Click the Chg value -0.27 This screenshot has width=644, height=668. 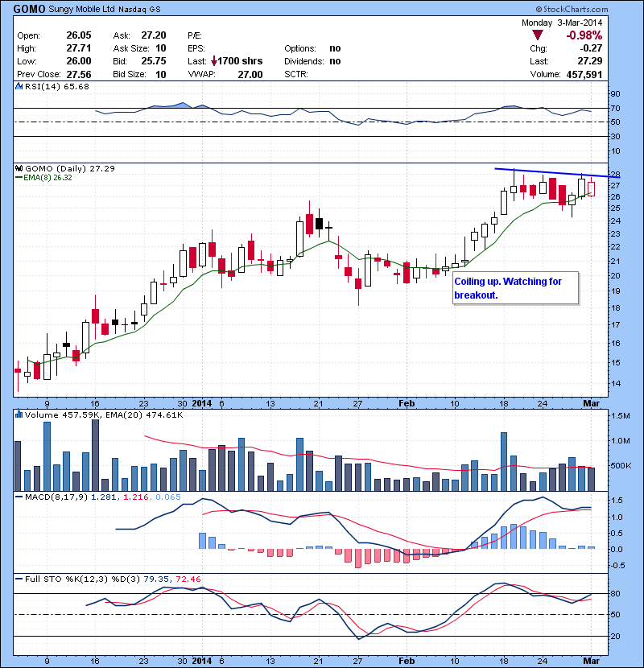point(591,48)
